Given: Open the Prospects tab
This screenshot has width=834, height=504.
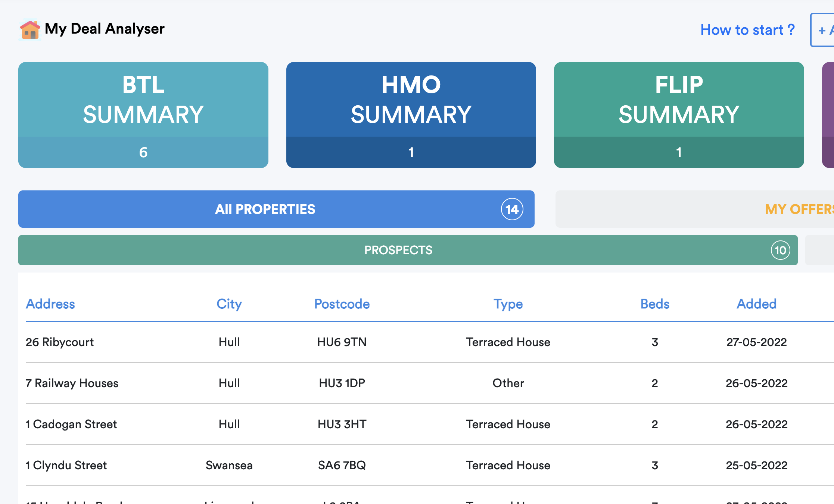Looking at the screenshot, I should coord(398,250).
